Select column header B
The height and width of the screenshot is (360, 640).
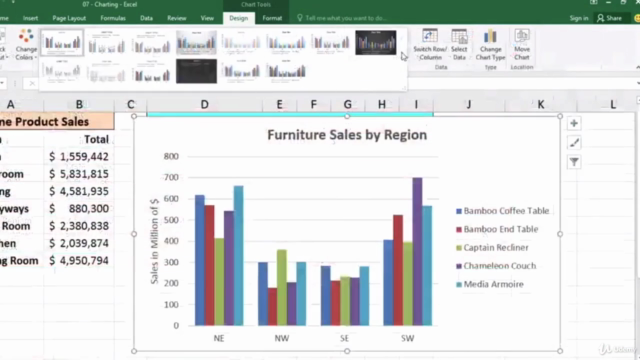79,104
